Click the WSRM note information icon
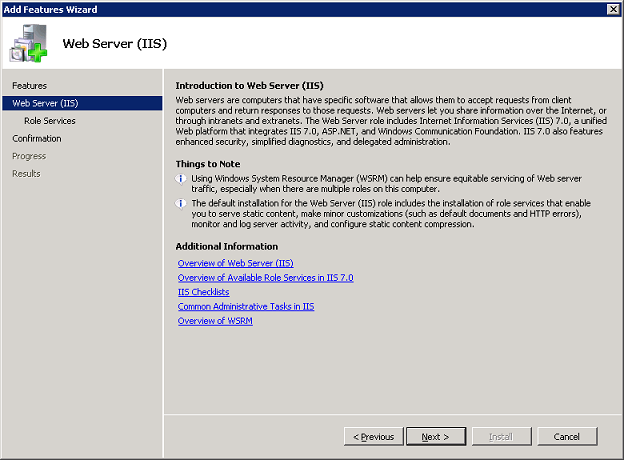The width and height of the screenshot is (624, 460). (181, 179)
